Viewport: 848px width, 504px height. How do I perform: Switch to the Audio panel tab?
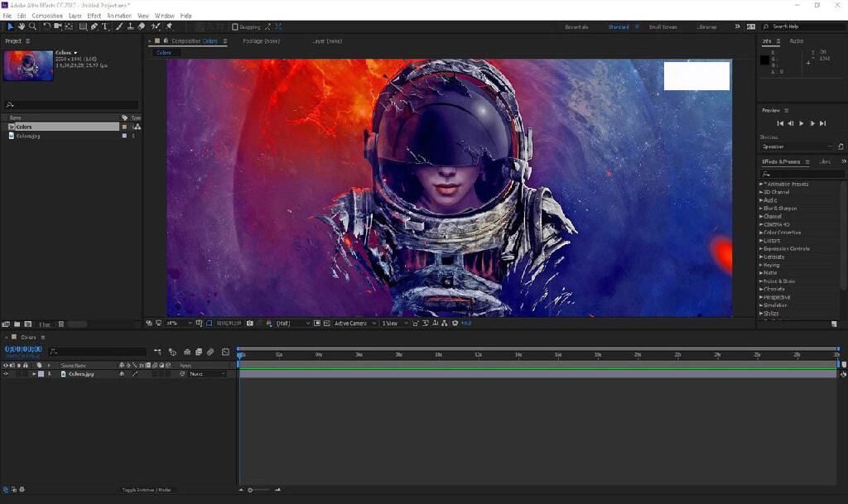796,41
